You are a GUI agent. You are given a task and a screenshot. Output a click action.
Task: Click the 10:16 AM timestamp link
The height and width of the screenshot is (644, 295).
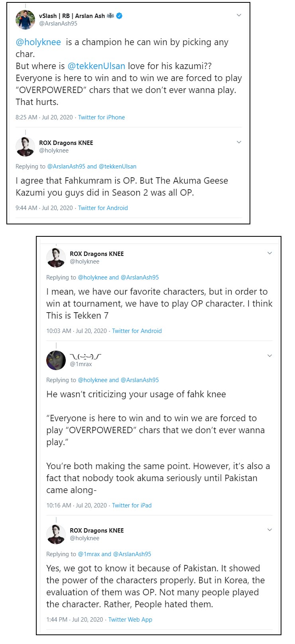pos(59,505)
